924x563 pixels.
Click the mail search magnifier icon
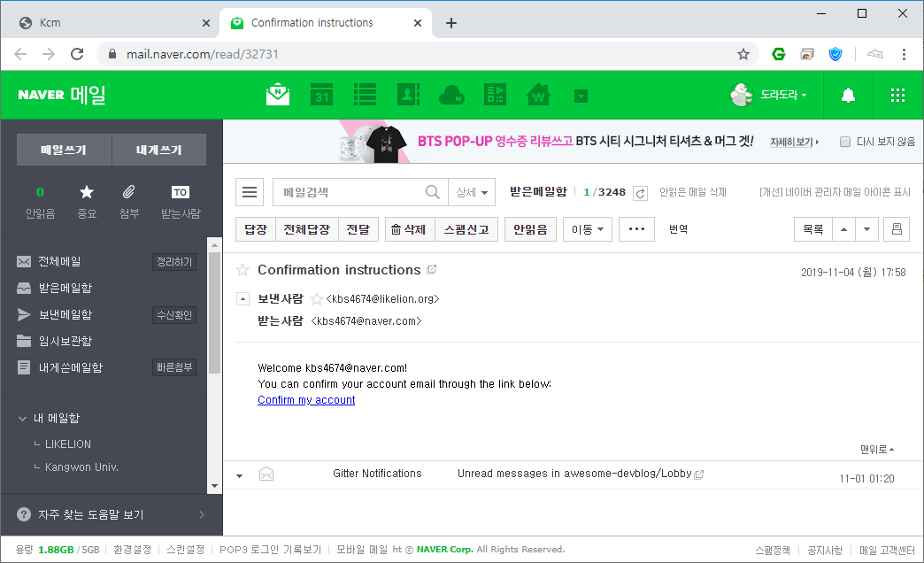point(433,192)
